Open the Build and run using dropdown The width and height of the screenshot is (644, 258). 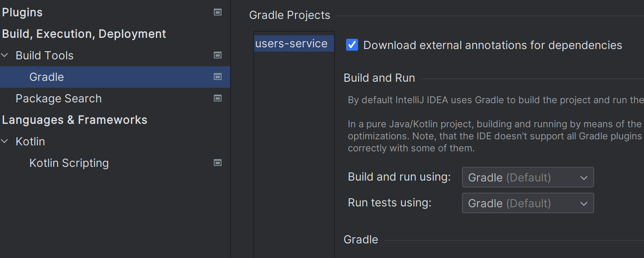click(x=528, y=178)
